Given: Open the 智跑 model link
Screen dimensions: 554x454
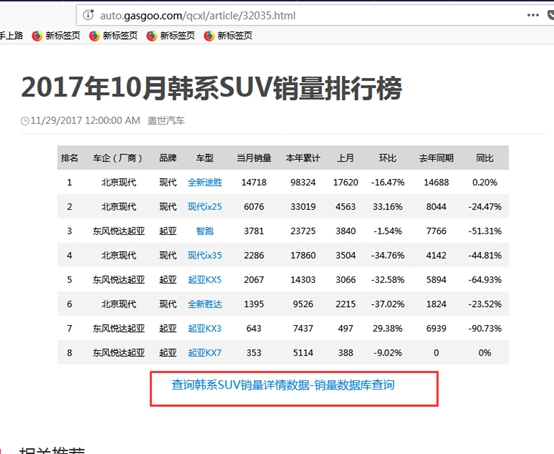Looking at the screenshot, I should pyautogui.click(x=205, y=231).
